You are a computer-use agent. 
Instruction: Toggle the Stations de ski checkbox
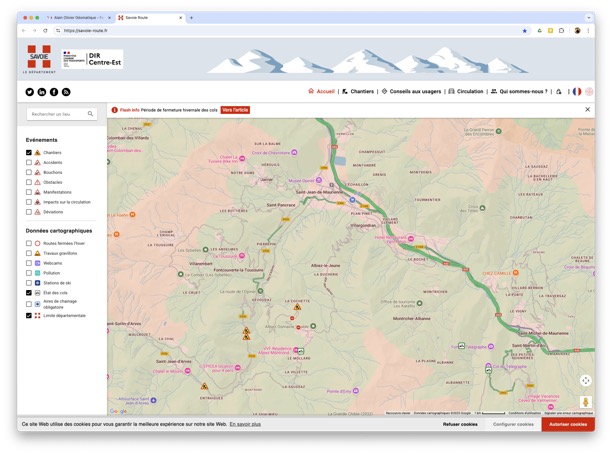[x=29, y=283]
